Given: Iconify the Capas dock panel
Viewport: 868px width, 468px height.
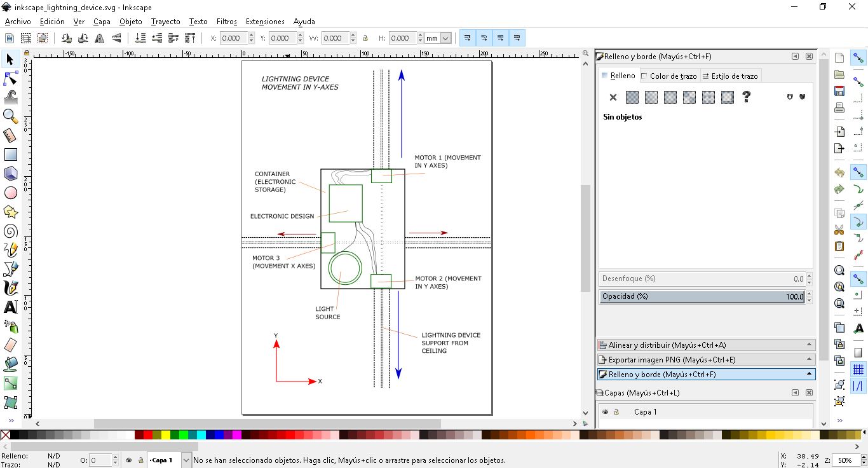Looking at the screenshot, I should pos(795,393).
